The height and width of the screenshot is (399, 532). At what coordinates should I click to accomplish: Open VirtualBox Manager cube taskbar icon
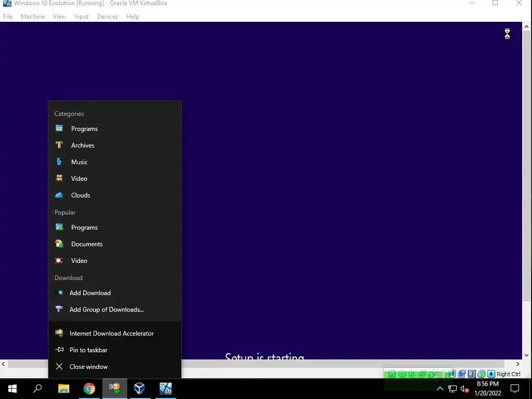point(139,389)
